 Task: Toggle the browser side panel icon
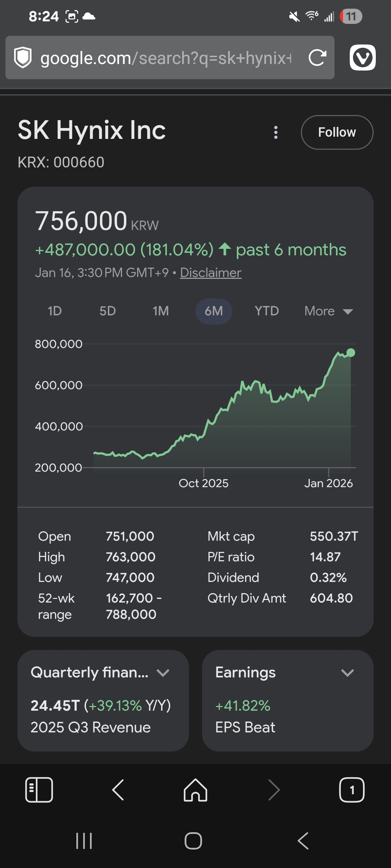(39, 790)
